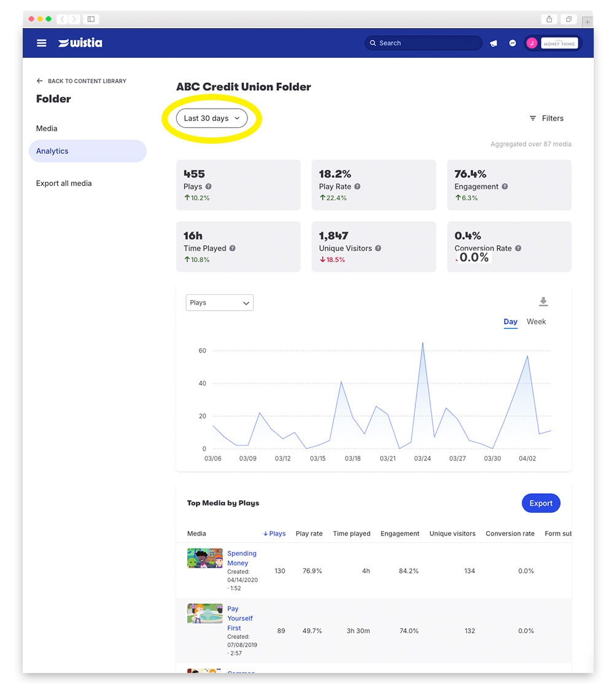Screen dimensions: 614x700
Task: Click the Money Thing account badge
Action: point(559,44)
